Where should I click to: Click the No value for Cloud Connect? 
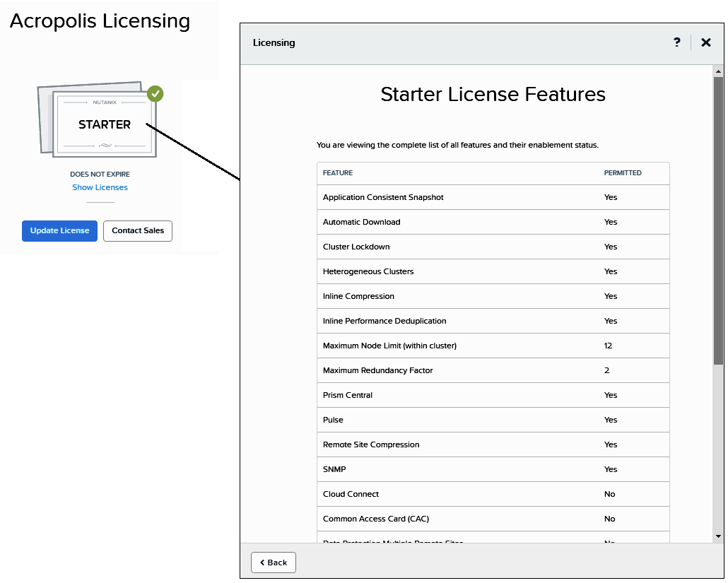pos(609,494)
